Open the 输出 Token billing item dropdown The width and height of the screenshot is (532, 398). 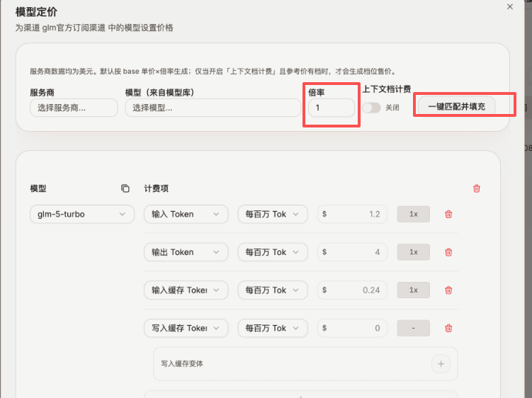(186, 252)
